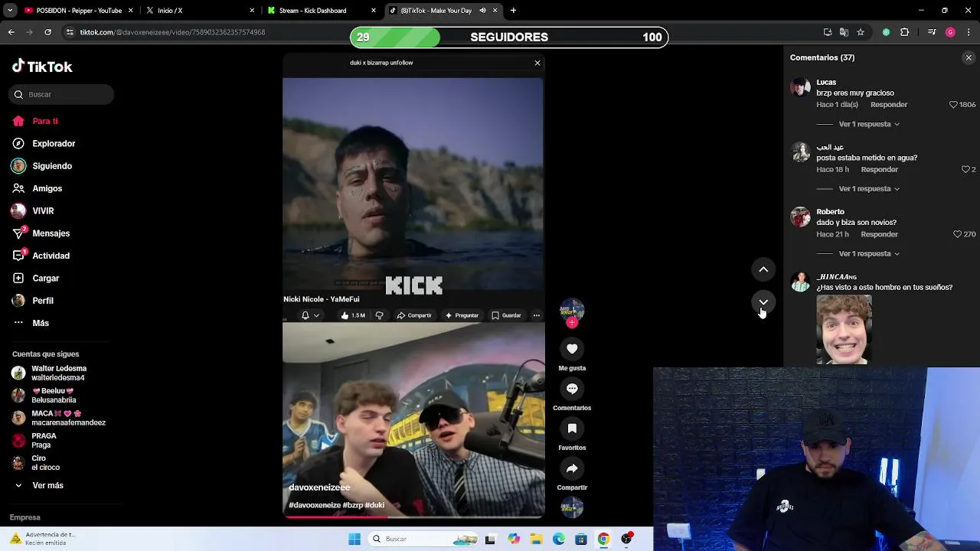Like the 'posta estaba metido' comment
The width and height of the screenshot is (980, 551).
[x=965, y=169]
